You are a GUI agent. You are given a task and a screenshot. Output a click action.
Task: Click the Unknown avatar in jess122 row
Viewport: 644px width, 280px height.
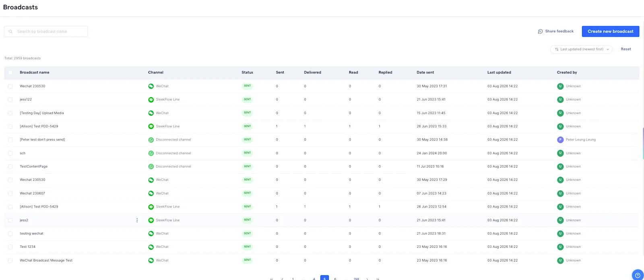click(x=560, y=100)
